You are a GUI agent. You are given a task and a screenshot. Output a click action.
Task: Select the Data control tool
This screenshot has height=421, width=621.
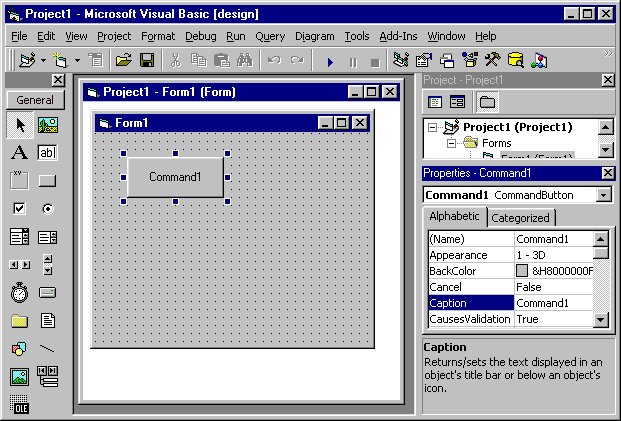point(48,376)
